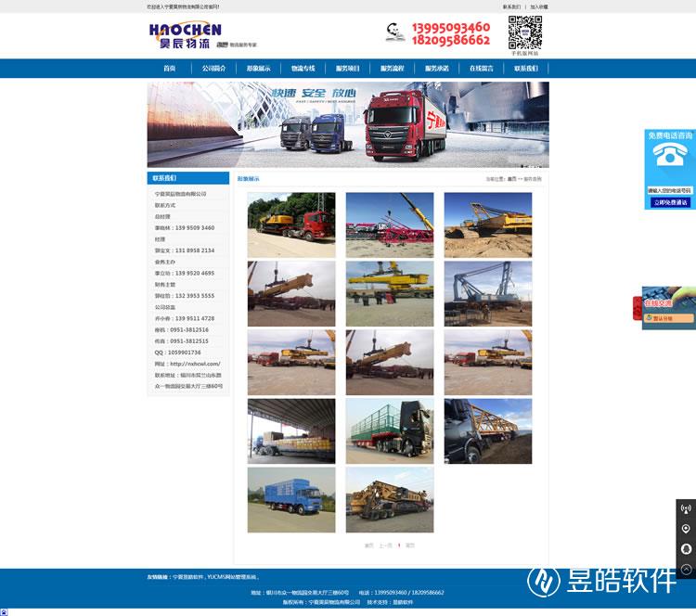Select 在线留言 in the navigation bar
The height and width of the screenshot is (616, 696).
(x=481, y=69)
